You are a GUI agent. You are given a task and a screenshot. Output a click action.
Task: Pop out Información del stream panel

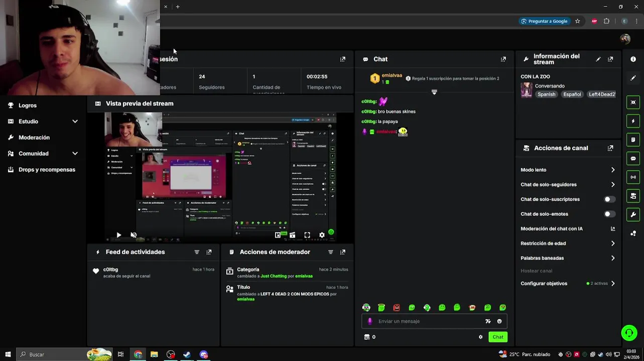point(610,59)
